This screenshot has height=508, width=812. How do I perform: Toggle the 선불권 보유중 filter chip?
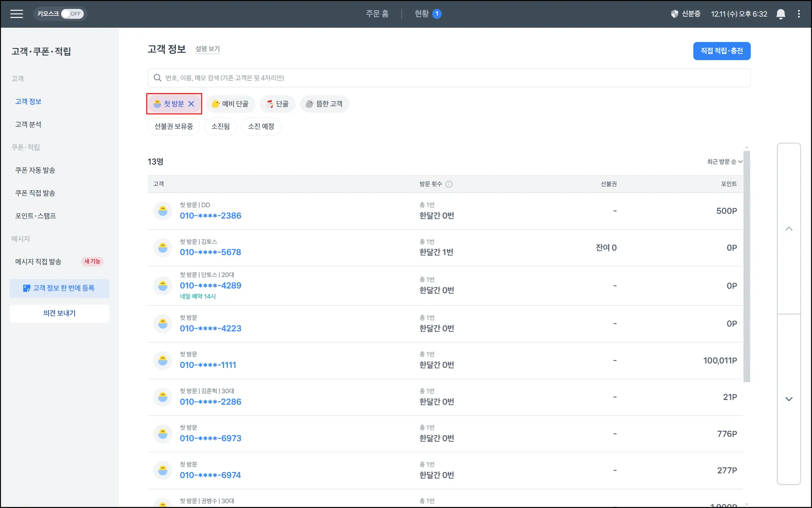(x=174, y=127)
